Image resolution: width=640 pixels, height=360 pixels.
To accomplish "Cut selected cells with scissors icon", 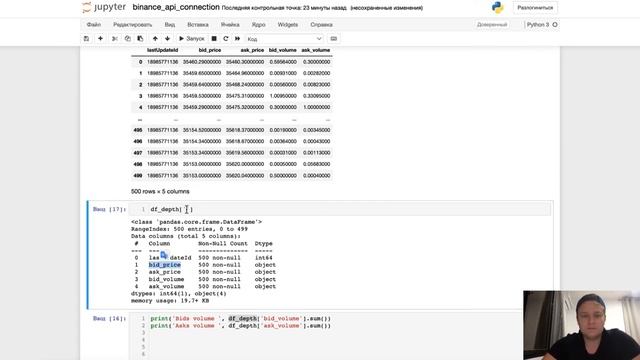I will (115, 38).
